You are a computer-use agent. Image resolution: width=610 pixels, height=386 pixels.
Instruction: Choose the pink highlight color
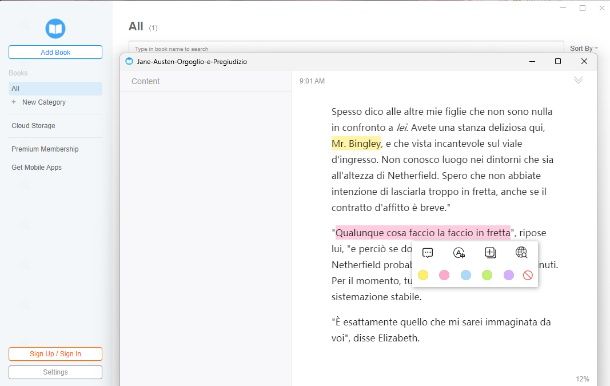444,275
